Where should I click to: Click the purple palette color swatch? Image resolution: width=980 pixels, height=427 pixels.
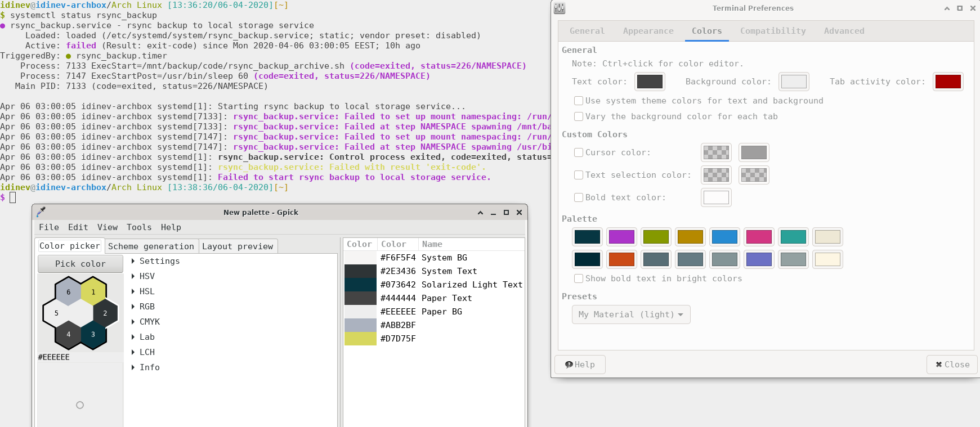pyautogui.click(x=621, y=237)
